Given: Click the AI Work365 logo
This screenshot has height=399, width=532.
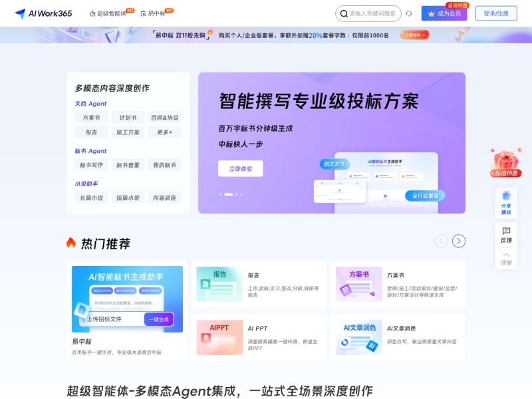Looking at the screenshot, I should [x=44, y=13].
